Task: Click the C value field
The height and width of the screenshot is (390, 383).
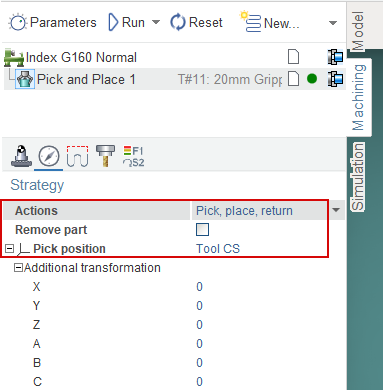Action: pyautogui.click(x=199, y=382)
